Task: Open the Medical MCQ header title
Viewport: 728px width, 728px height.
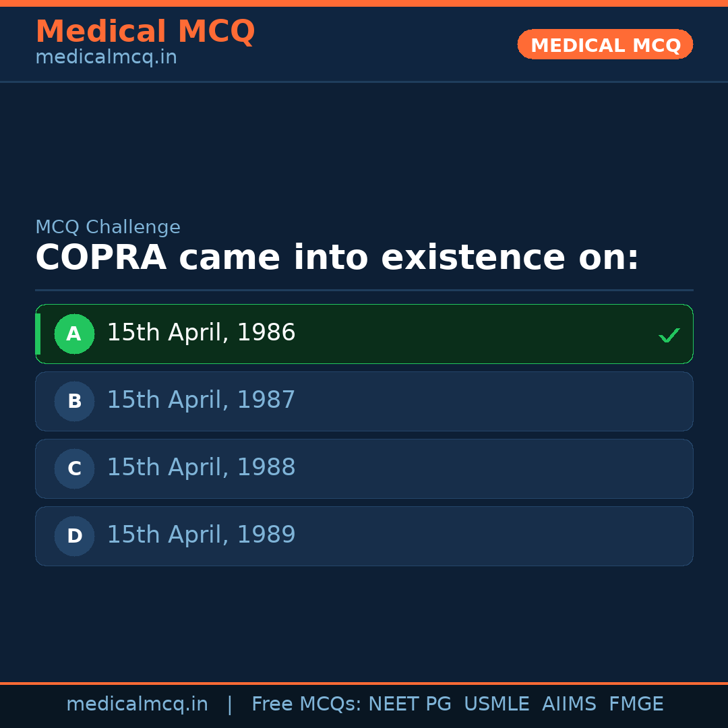Action: click(x=145, y=32)
